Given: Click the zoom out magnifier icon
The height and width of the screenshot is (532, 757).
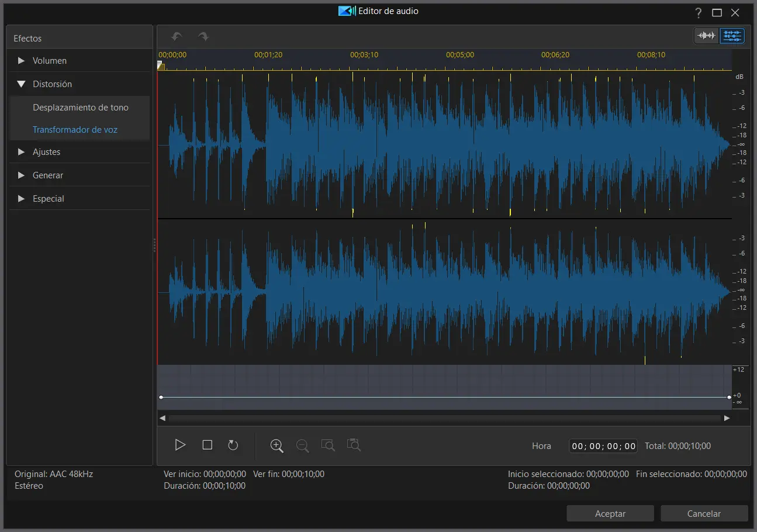Looking at the screenshot, I should (302, 445).
